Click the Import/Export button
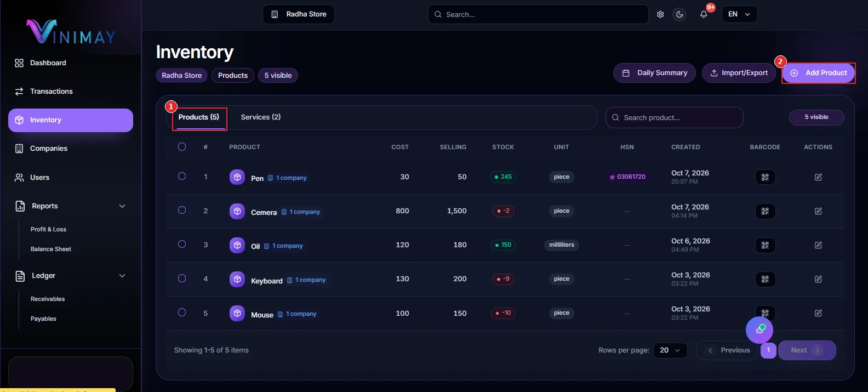This screenshot has height=392, width=868. (x=739, y=73)
